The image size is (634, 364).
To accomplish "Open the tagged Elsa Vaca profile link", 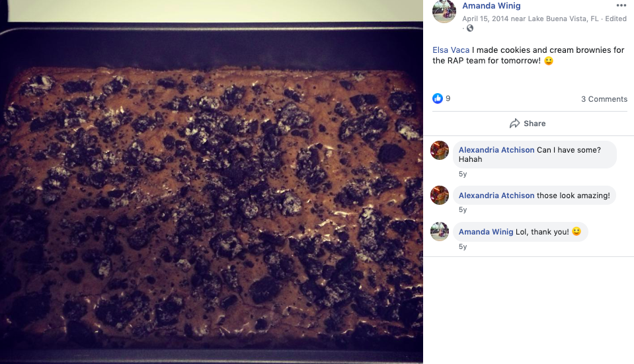I will pyautogui.click(x=451, y=50).
